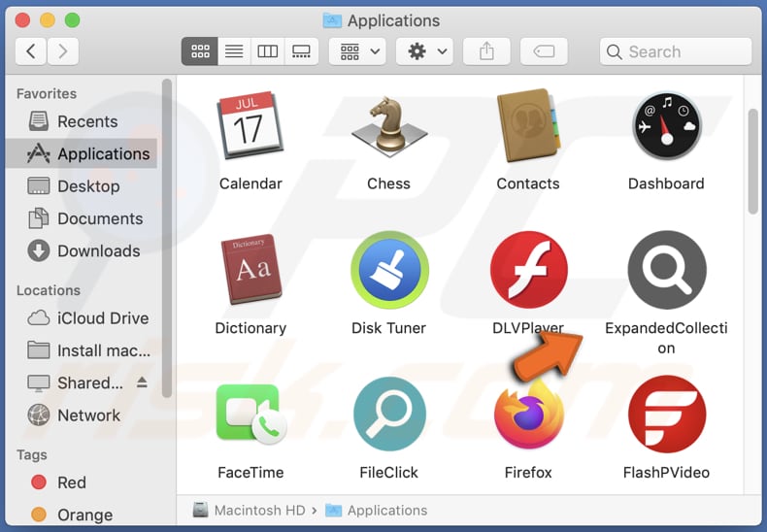The height and width of the screenshot is (532, 767).
Task: Open Documents in the sidebar
Action: [83, 218]
